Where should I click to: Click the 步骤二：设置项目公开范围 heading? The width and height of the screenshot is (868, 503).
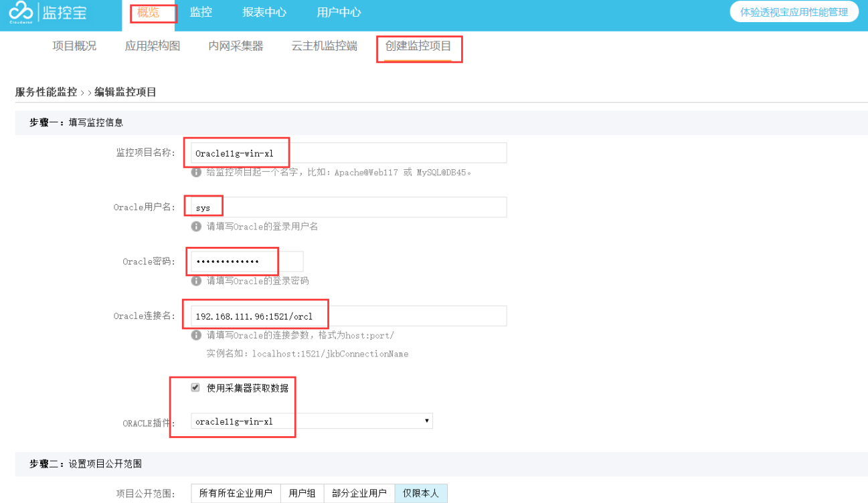[85, 464]
